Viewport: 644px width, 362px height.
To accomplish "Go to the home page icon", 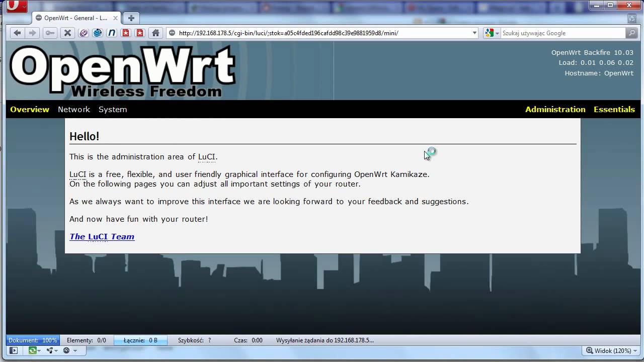I will coord(155,33).
